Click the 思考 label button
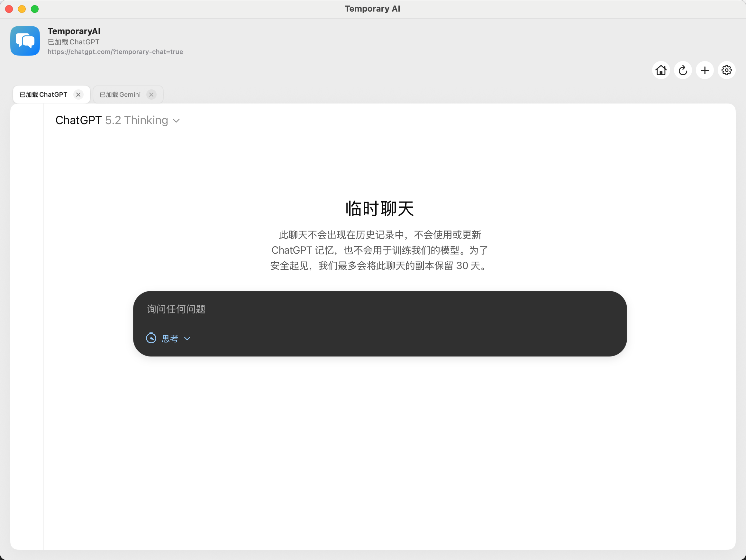This screenshot has height=560, width=746. click(x=170, y=338)
